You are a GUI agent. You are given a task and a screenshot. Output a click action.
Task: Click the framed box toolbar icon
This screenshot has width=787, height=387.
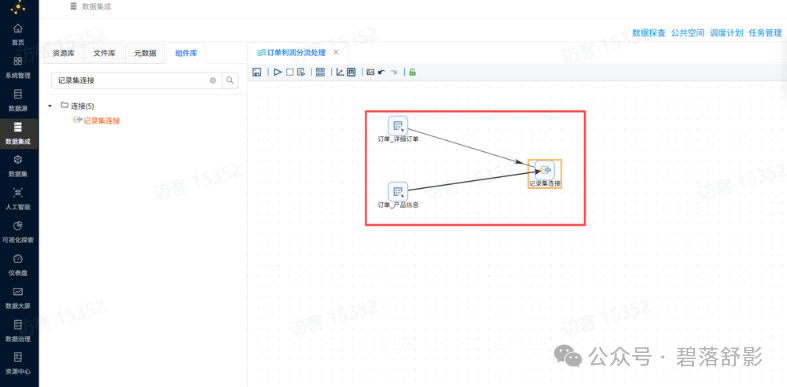(351, 72)
